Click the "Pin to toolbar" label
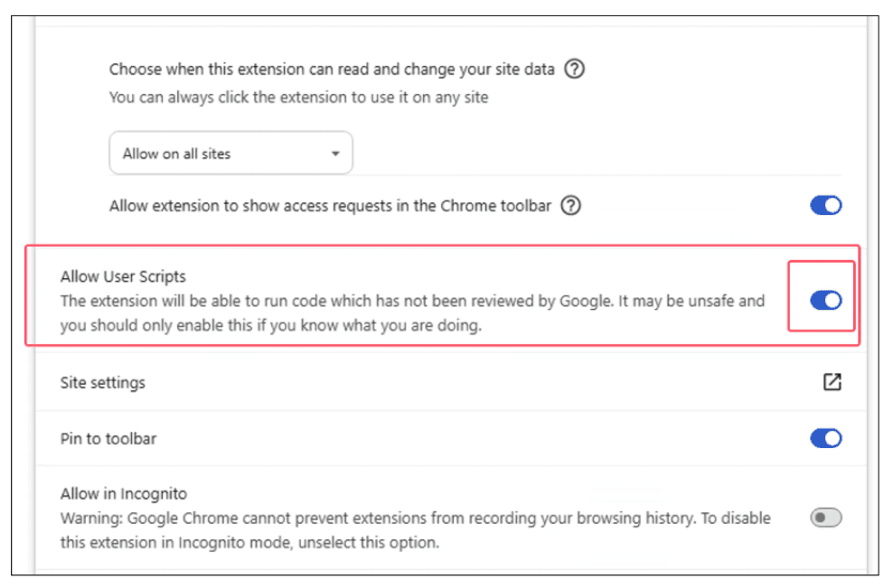Image resolution: width=893 pixels, height=588 pixels. tap(107, 438)
